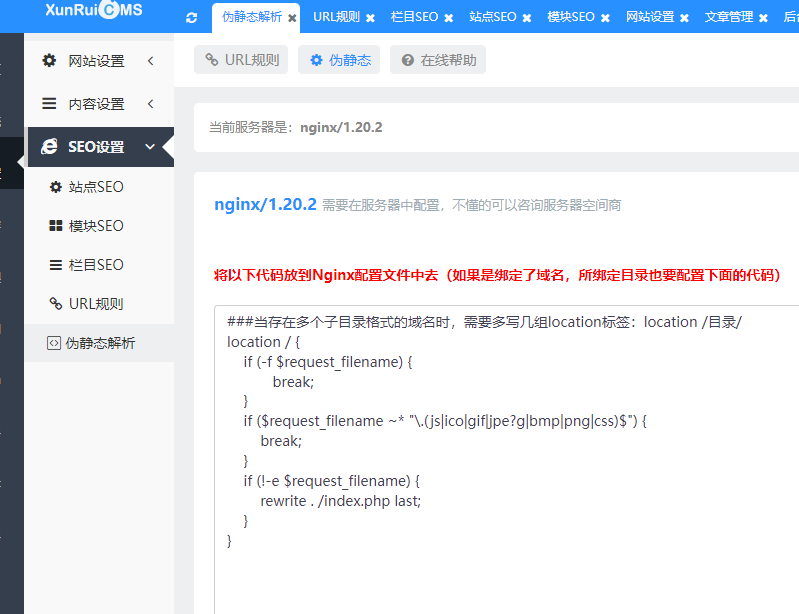This screenshot has width=799, height=614.
Task: Expand the 内容设置 sidebar menu chevron
Action: tap(150, 104)
